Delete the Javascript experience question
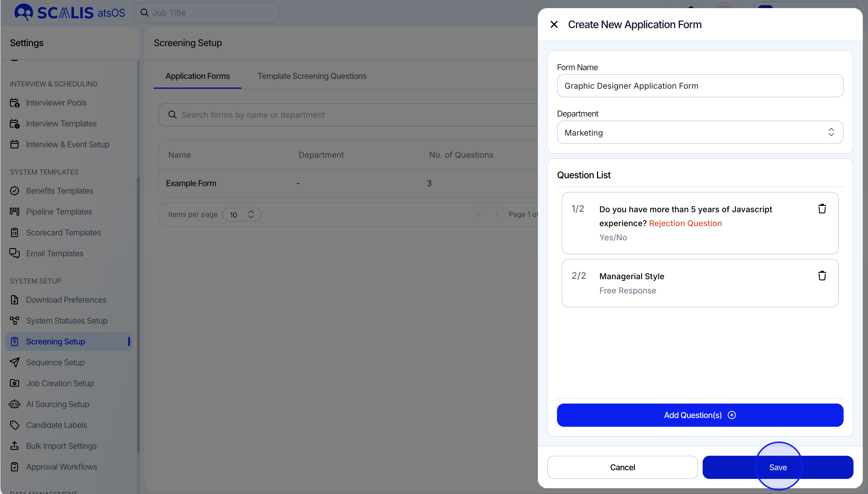868x494 pixels. coord(822,209)
